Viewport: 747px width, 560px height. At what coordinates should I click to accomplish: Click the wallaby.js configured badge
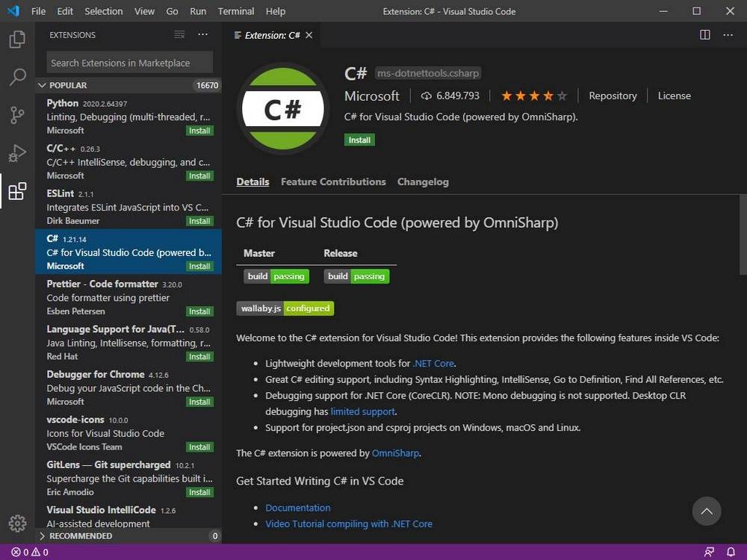[285, 308]
